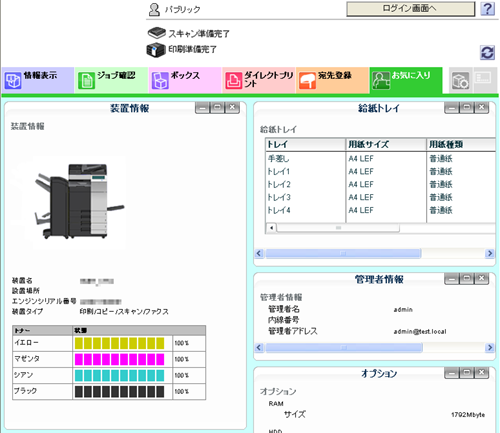
Task: Open the customize settings gear-box icon
Action: 460,80
